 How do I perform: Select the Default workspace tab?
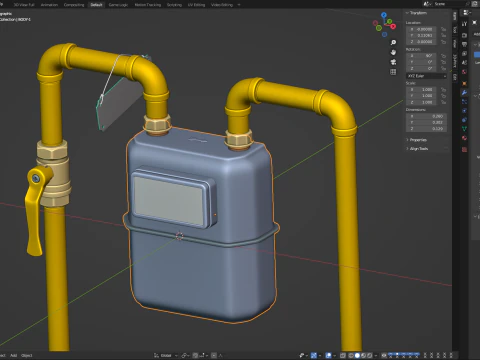point(96,5)
